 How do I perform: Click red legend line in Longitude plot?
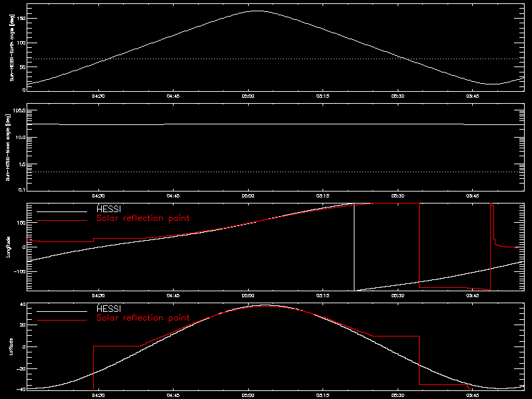point(62,221)
